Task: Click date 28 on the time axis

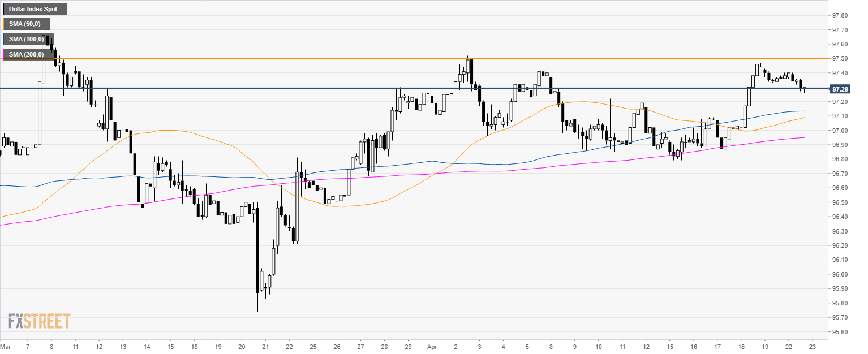Action: [x=384, y=345]
